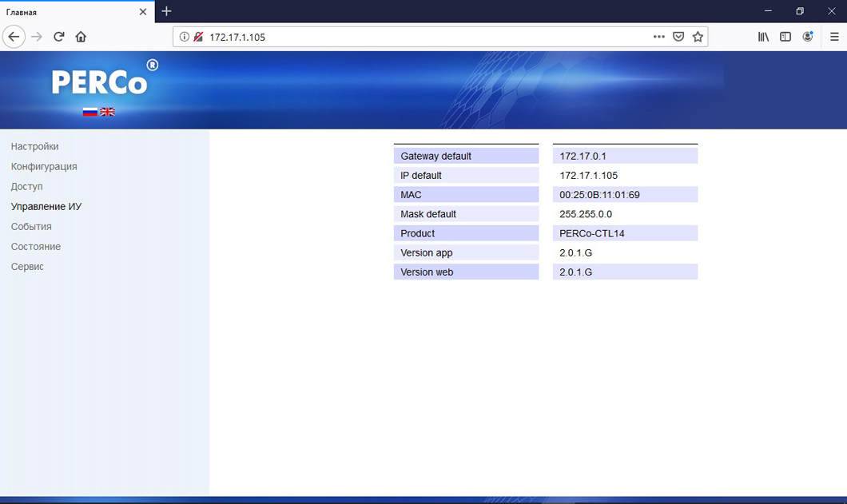
Task: Open the Настройки menu section
Action: [34, 147]
